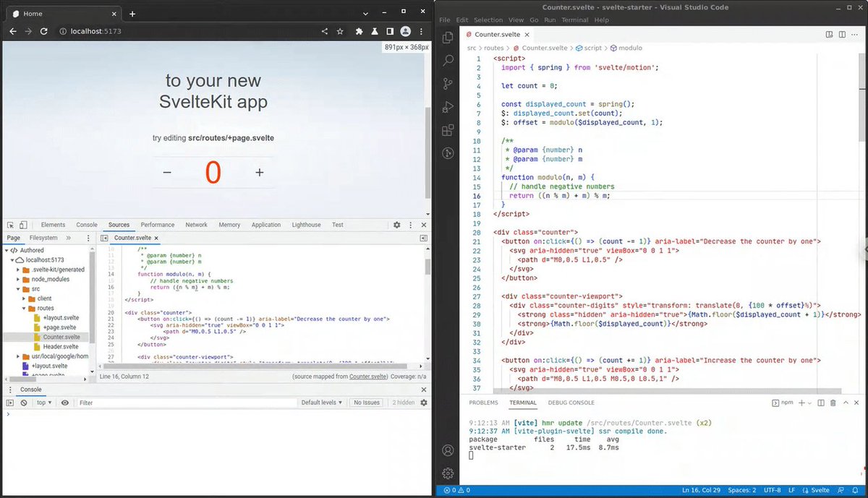The image size is (868, 498).
Task: Go back in Chrome
Action: click(12, 31)
